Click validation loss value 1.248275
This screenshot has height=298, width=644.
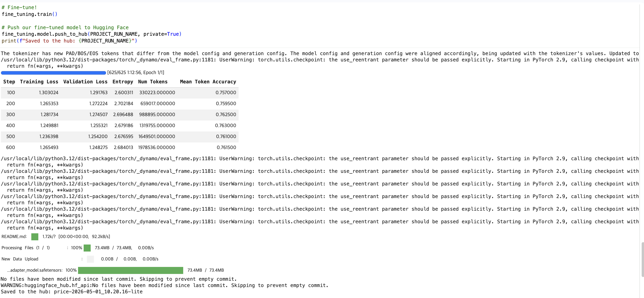coord(98,147)
